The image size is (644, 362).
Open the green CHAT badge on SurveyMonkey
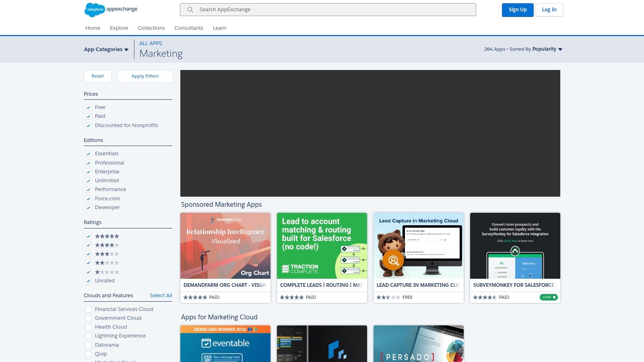549,297
